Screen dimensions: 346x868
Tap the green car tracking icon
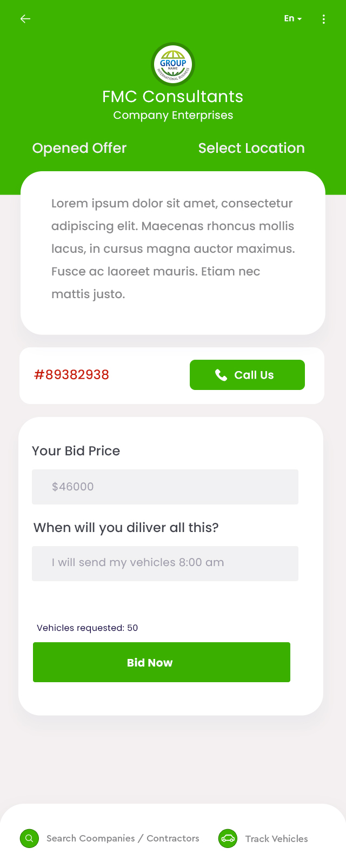tap(228, 839)
